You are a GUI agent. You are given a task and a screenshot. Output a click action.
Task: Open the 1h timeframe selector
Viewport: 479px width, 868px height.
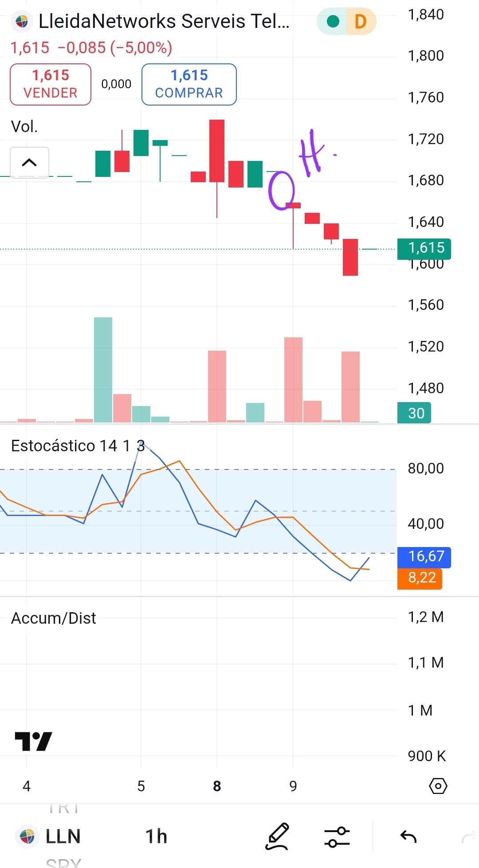[156, 837]
